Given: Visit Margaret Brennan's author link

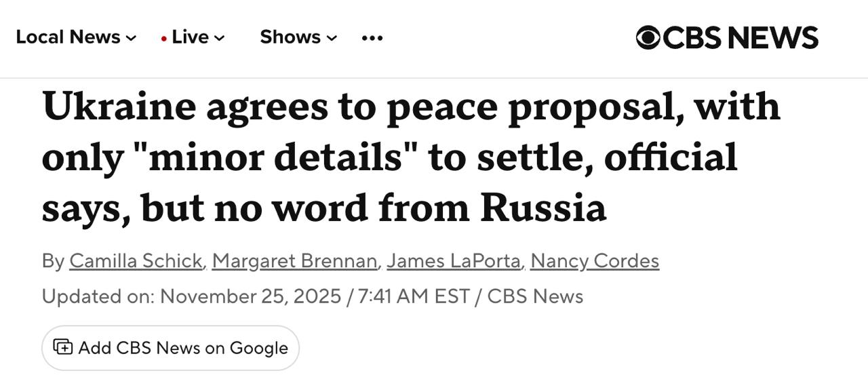Looking at the screenshot, I should 294,260.
